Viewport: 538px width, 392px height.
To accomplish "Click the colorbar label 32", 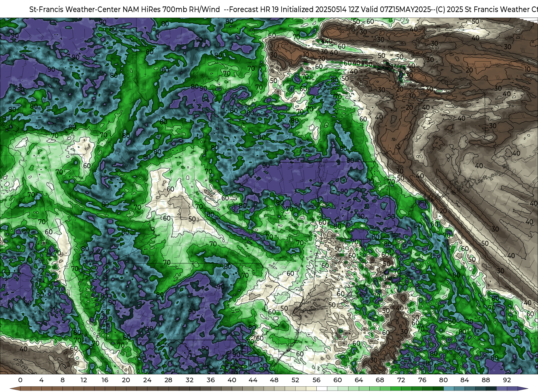I will coord(189,380).
